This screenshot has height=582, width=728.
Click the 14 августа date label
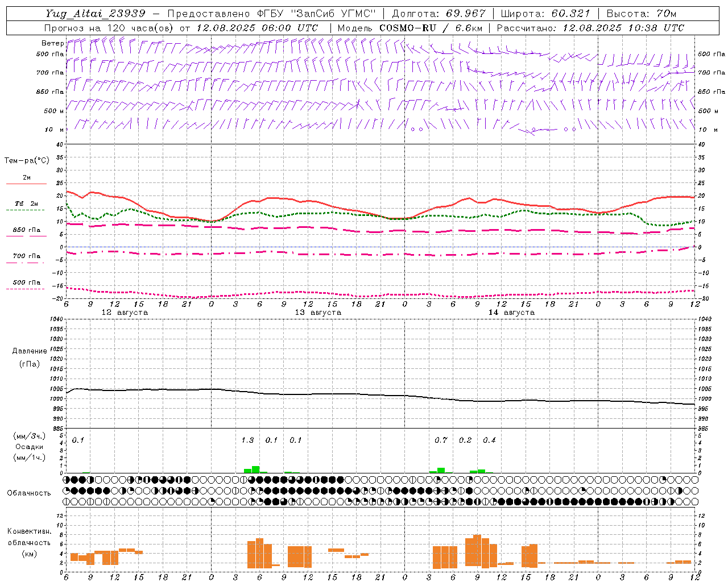coord(511,313)
